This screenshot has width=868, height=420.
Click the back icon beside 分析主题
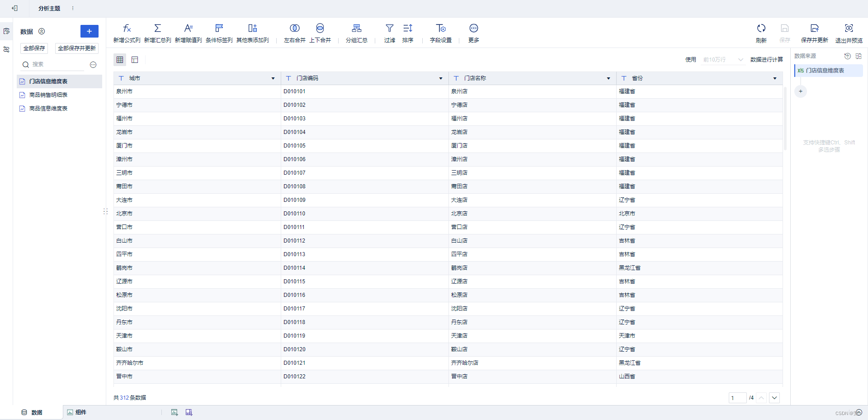click(x=14, y=8)
